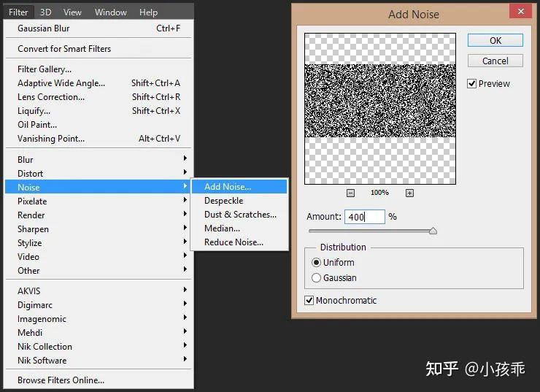Zoom out the noise preview with minus icon

[350, 193]
